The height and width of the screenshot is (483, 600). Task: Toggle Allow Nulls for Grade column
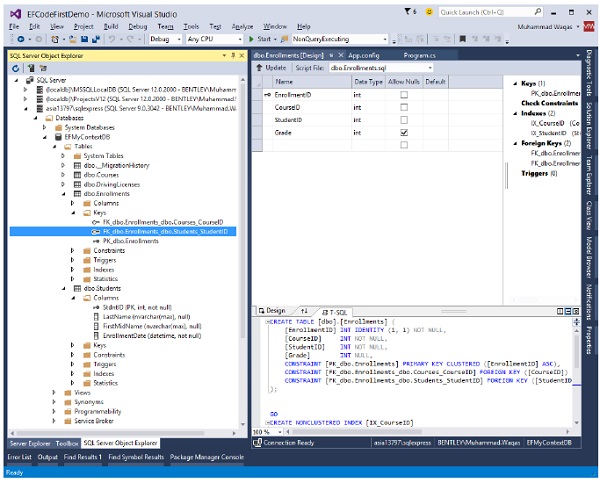tap(403, 132)
